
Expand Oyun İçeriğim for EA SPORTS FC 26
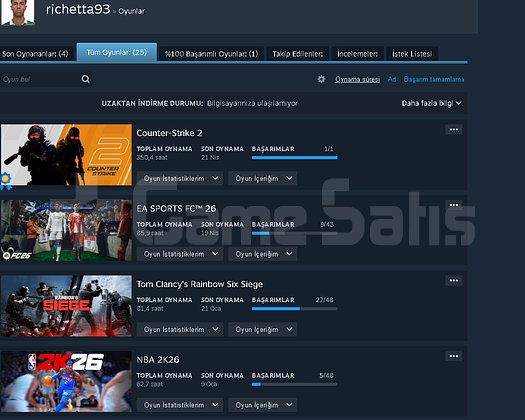tap(263, 254)
